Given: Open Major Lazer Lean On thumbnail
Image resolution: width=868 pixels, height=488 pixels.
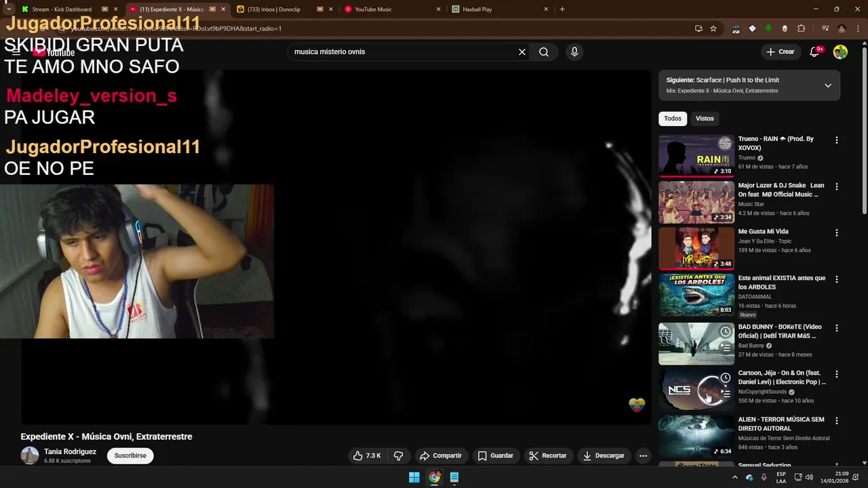Looking at the screenshot, I should (x=696, y=202).
